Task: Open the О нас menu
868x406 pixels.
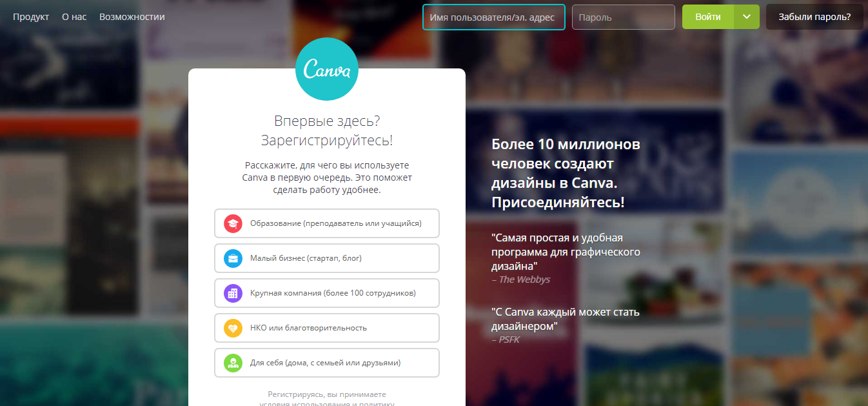Action: coord(73,17)
